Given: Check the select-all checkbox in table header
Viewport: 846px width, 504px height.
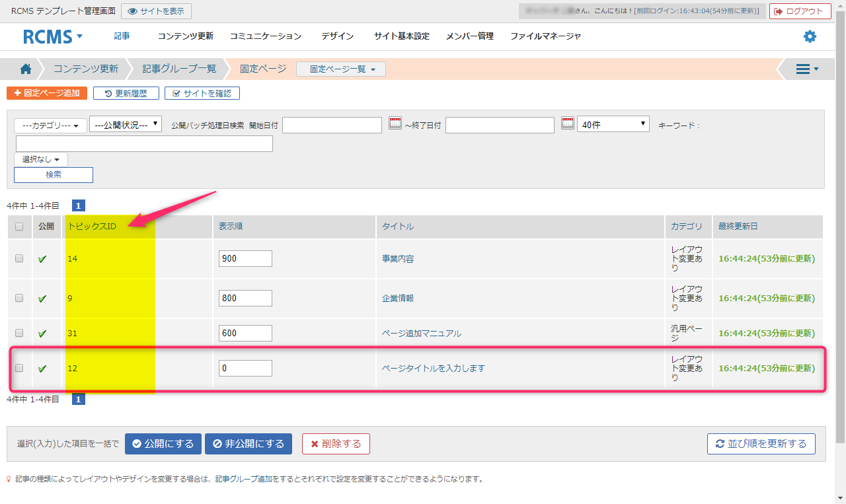Looking at the screenshot, I should pos(19,227).
